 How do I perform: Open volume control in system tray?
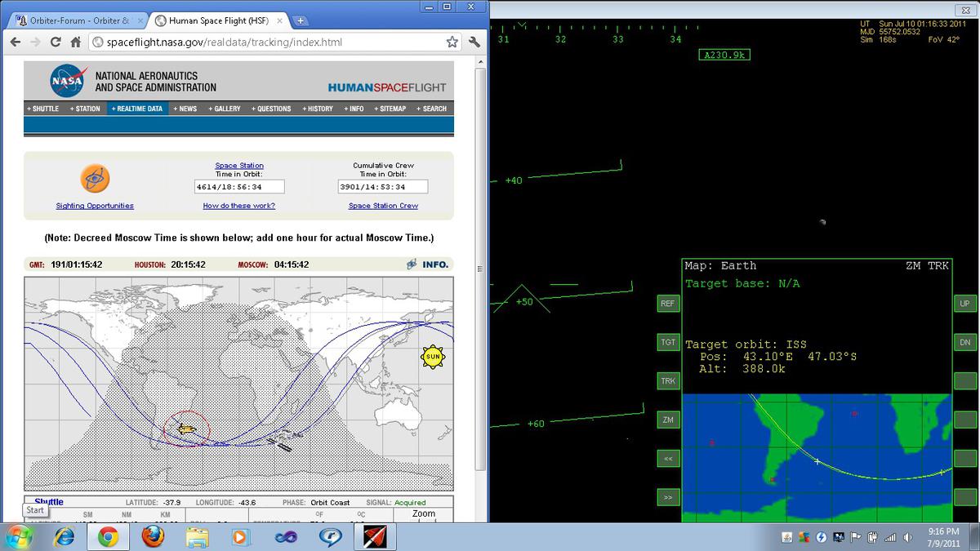click(907, 537)
